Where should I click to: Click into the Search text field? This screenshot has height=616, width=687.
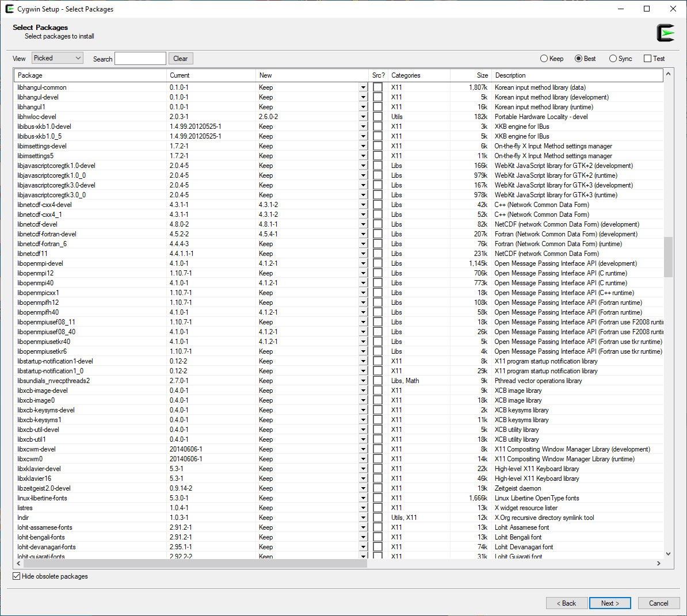pyautogui.click(x=140, y=59)
